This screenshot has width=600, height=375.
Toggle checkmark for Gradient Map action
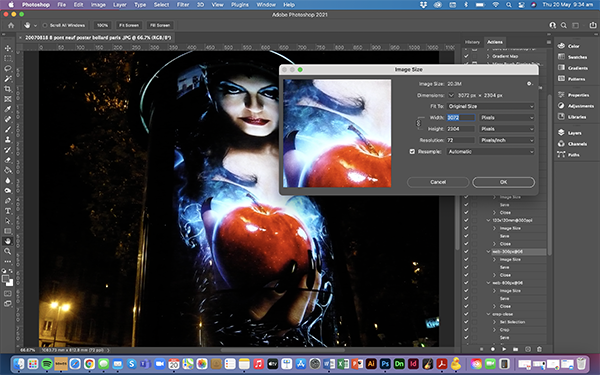point(466,56)
